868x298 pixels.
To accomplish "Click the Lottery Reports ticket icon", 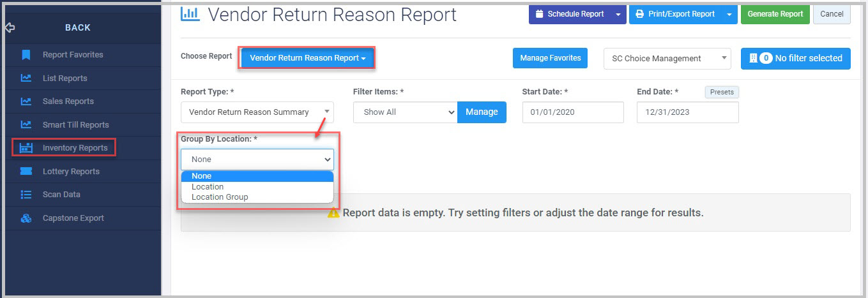I will [x=26, y=171].
